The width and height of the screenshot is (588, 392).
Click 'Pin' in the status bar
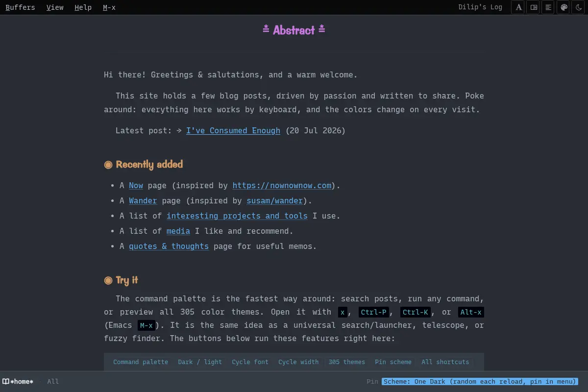[x=372, y=381]
